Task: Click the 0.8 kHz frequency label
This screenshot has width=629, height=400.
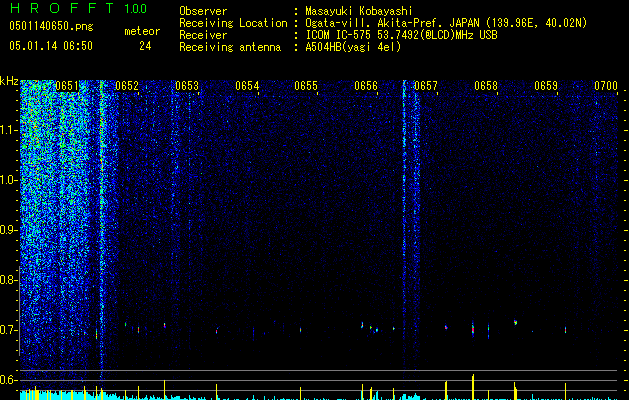Action: [x=8, y=280]
